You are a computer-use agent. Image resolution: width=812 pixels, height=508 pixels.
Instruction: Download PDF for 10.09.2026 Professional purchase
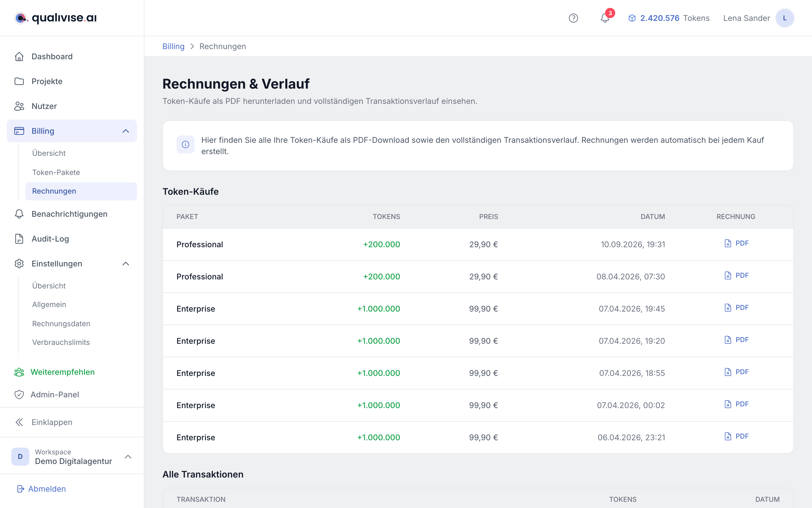(736, 243)
